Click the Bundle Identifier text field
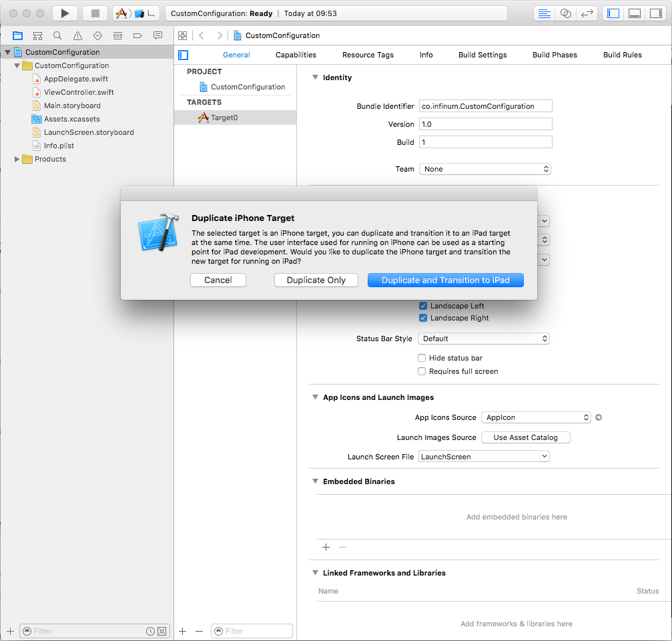 pos(485,106)
